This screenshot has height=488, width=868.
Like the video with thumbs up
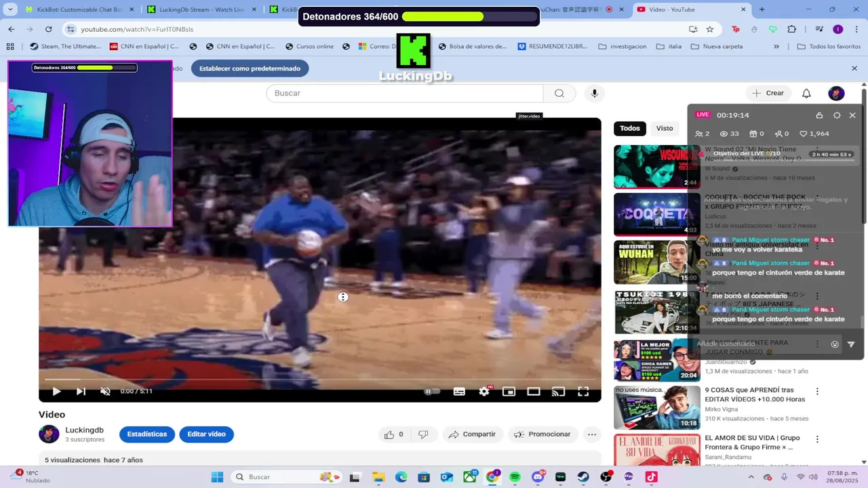tap(394, 434)
